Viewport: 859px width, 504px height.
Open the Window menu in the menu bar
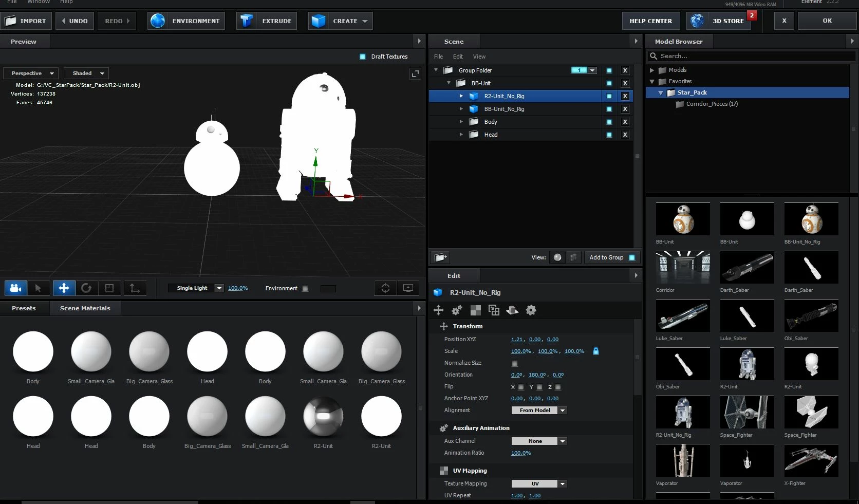[x=39, y=2]
